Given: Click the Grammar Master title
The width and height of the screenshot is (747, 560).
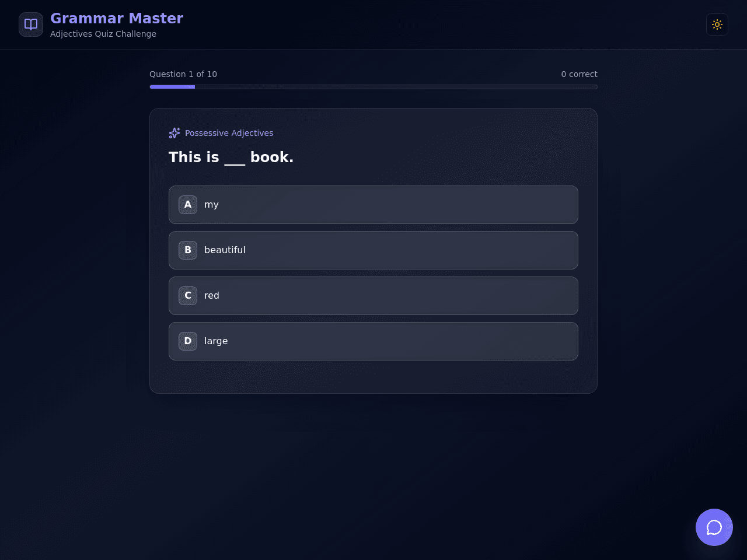Looking at the screenshot, I should point(117,18).
